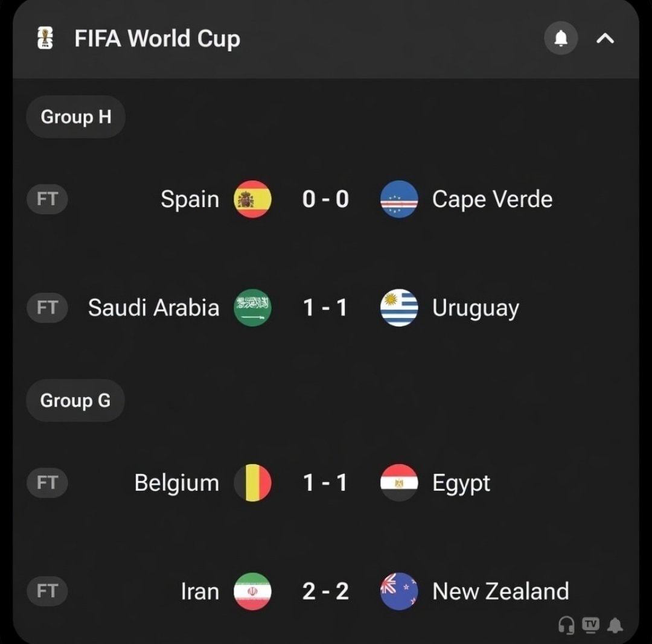Open Spain 0 - 0 Cape Verde score

tap(325, 199)
